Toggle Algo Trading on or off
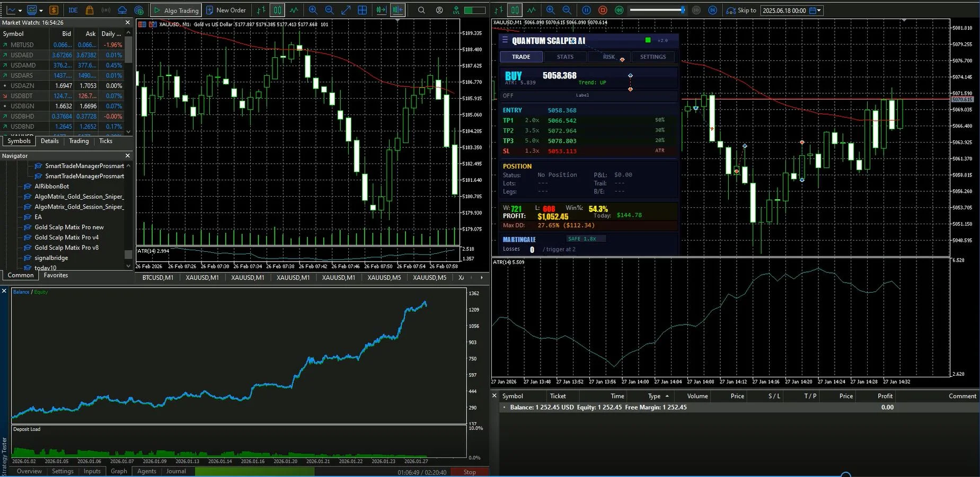Viewport: 980px width, 477px height. (x=175, y=10)
